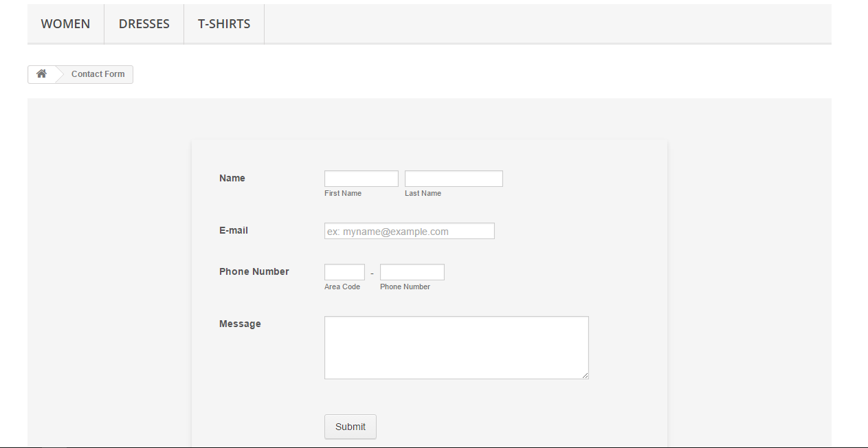Select the T-SHIRTS menu tab
The height and width of the screenshot is (448, 868).
(224, 24)
